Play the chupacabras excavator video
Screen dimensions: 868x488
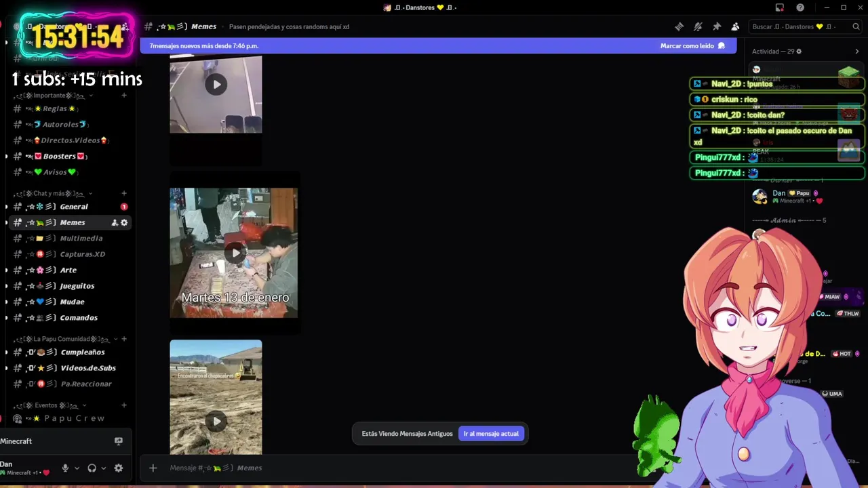pos(216,422)
